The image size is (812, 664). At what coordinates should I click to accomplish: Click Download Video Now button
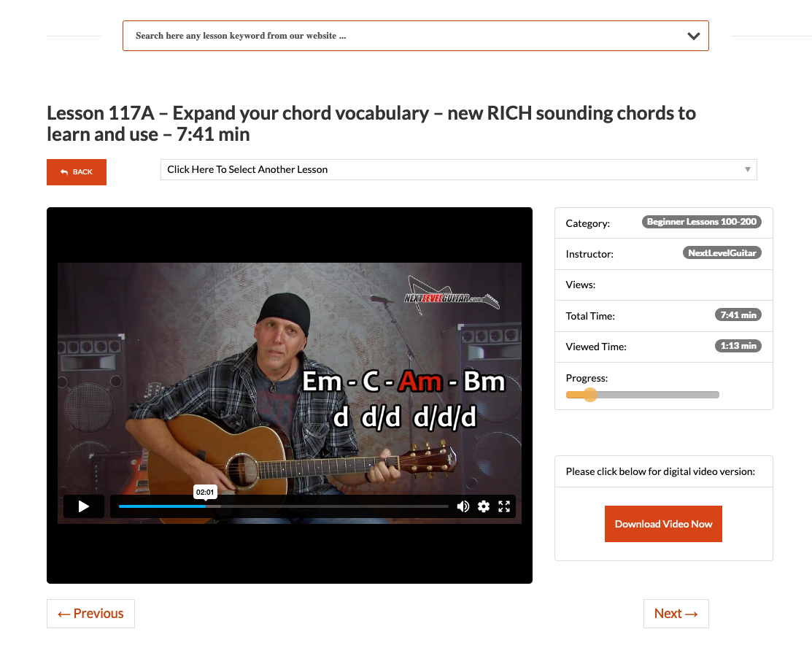pyautogui.click(x=663, y=524)
